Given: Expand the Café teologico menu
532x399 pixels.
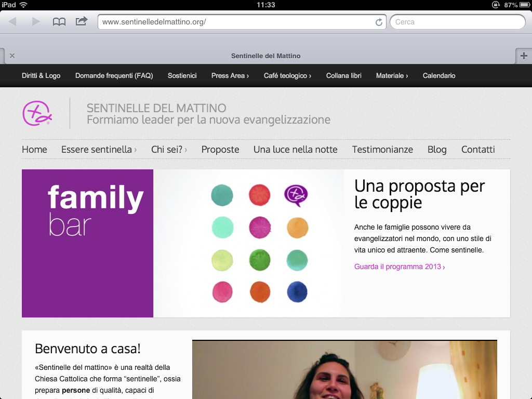Looking at the screenshot, I should (x=287, y=76).
